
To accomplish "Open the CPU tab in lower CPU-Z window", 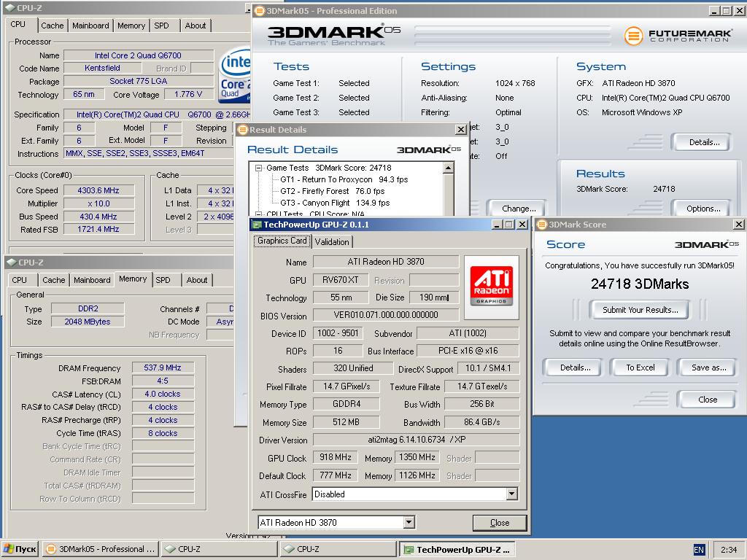I will 20,280.
